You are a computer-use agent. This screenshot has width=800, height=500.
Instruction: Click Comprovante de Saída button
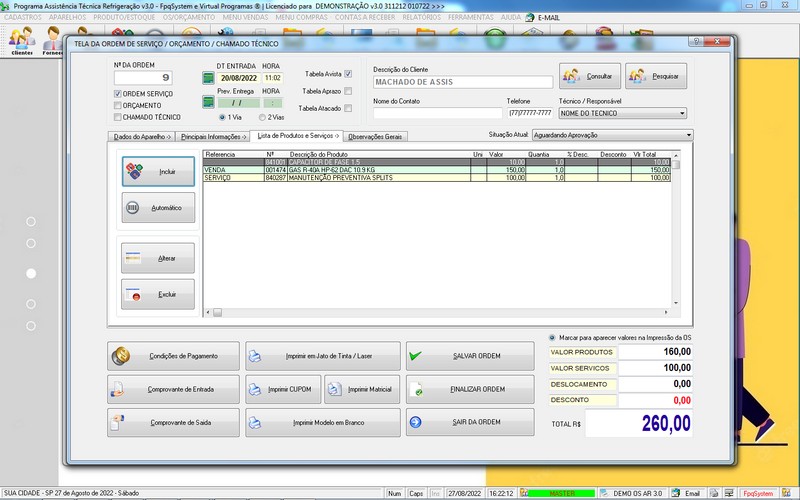tap(173, 422)
